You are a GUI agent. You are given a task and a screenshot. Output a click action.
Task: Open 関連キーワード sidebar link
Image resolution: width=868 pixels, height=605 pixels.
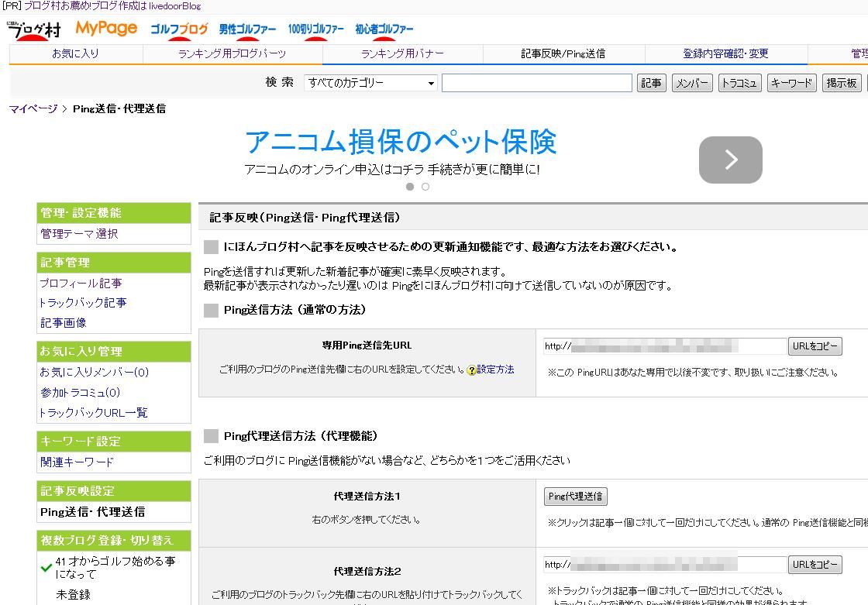(x=77, y=462)
